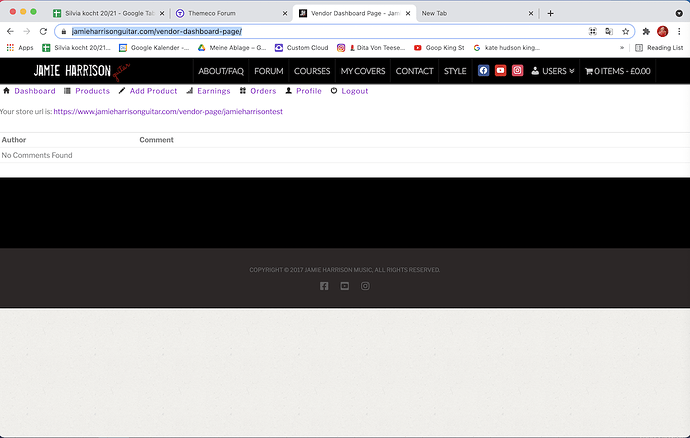Open the Meine Ablage Google Drive bookmark
690x438 pixels.
(x=232, y=48)
